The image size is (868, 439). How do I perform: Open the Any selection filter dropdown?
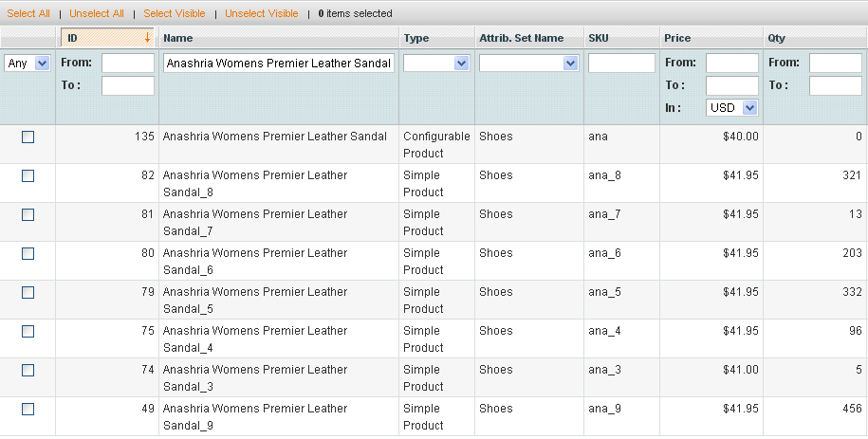(x=28, y=64)
